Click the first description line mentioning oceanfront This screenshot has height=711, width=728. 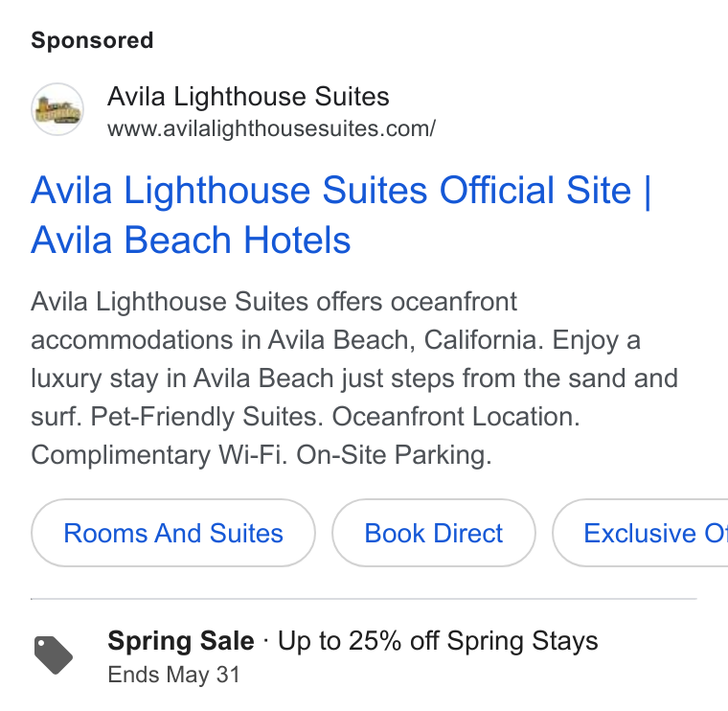(x=274, y=302)
